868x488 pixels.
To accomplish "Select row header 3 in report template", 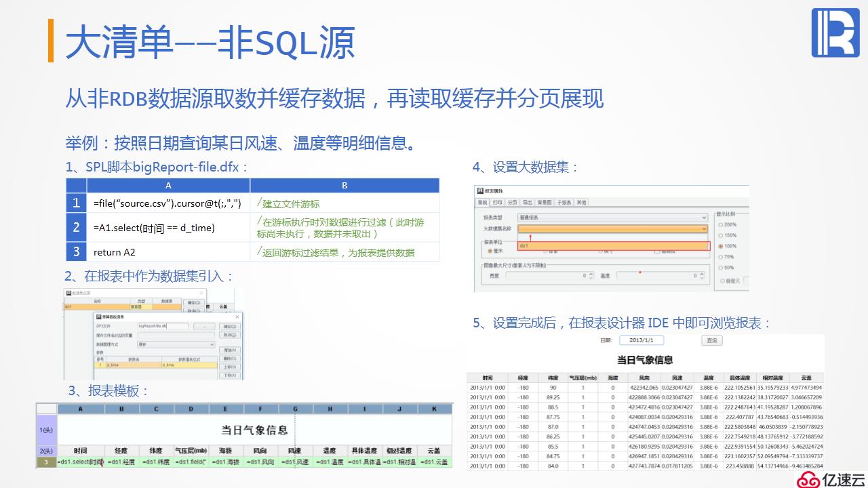I will pyautogui.click(x=47, y=462).
